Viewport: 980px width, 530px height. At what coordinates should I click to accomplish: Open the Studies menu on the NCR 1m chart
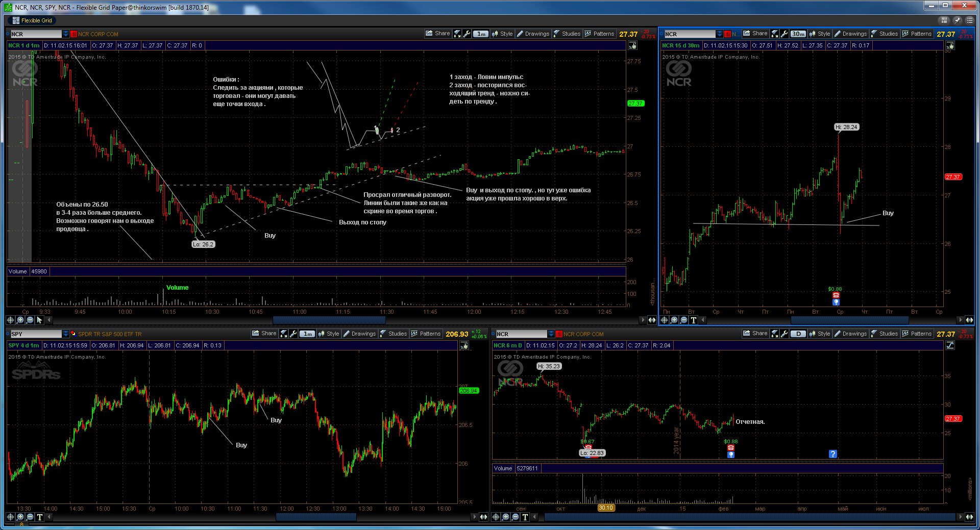click(x=567, y=34)
